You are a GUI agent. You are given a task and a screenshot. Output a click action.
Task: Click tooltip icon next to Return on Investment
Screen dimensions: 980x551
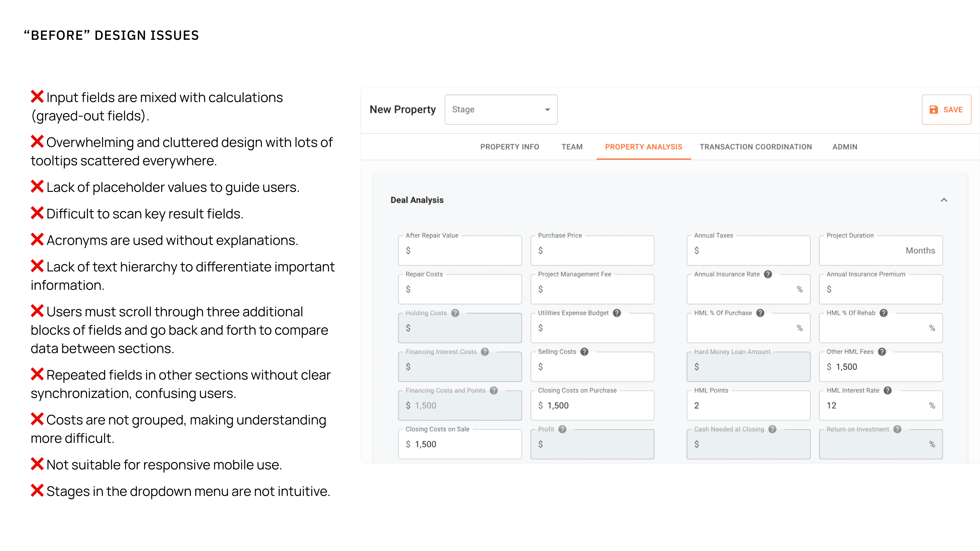pos(897,429)
